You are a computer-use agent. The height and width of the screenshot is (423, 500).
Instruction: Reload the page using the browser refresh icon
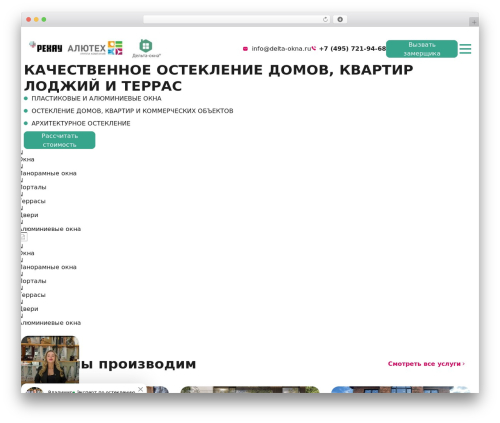pyautogui.click(x=325, y=20)
